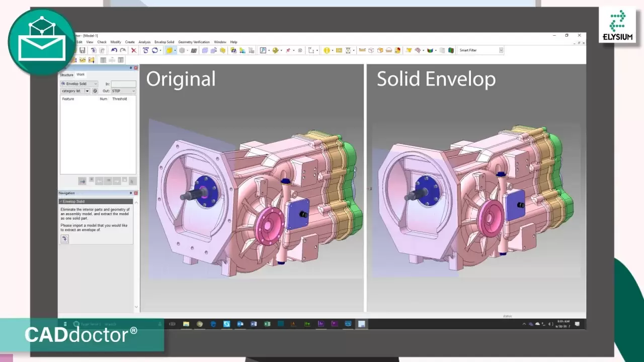
Task: Switch to the Structure tab
Action: 66,75
